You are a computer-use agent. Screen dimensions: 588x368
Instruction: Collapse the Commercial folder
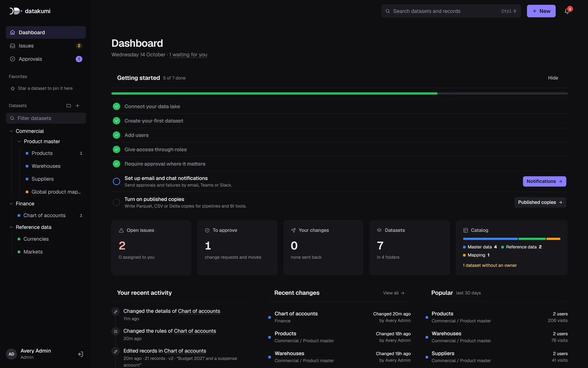(11, 131)
